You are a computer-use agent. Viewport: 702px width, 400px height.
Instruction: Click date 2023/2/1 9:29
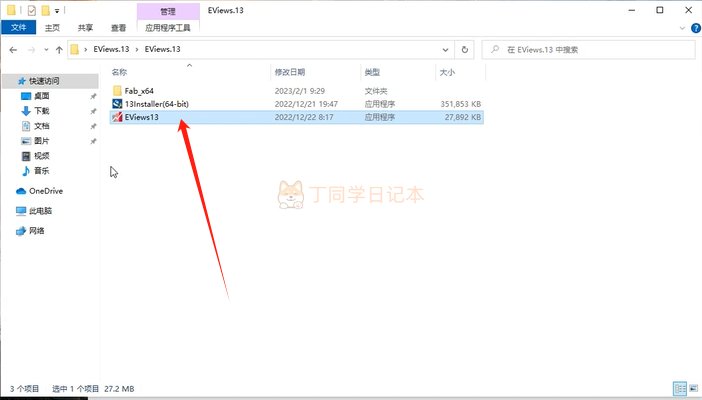(300, 91)
